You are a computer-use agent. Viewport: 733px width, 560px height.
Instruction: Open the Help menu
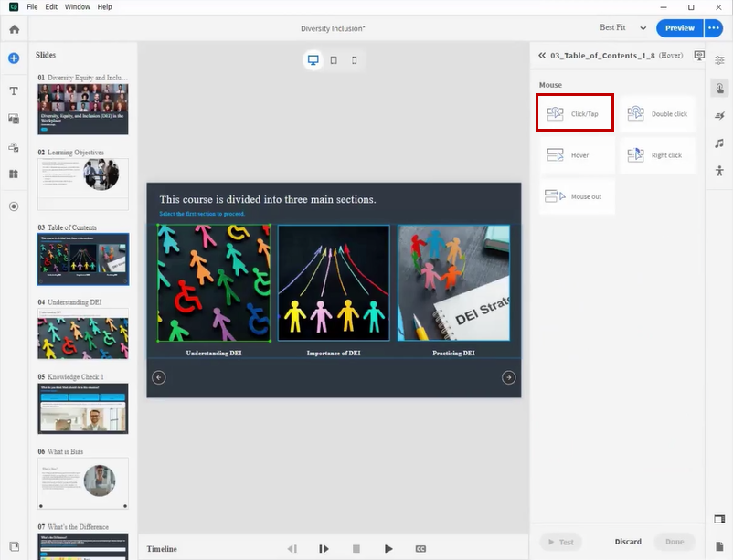pyautogui.click(x=105, y=7)
